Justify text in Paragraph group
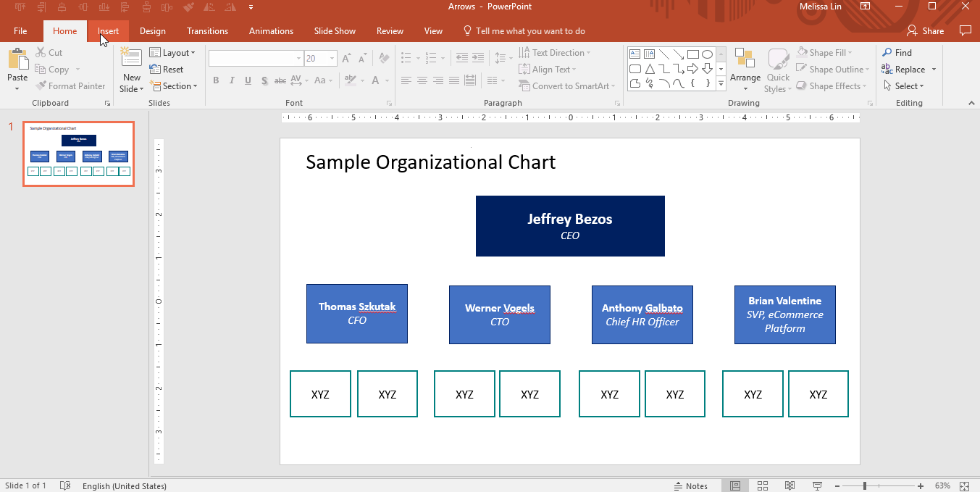This screenshot has height=492, width=980. [x=454, y=80]
